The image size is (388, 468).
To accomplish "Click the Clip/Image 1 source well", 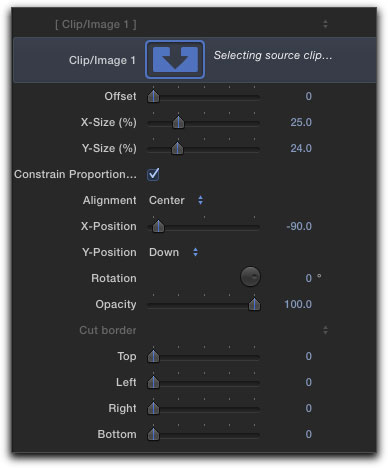I will point(175,60).
